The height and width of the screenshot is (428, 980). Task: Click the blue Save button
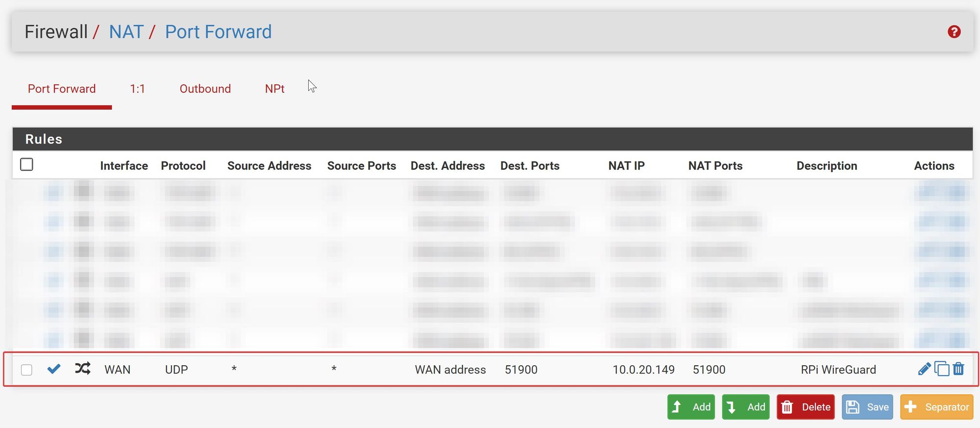coord(867,407)
